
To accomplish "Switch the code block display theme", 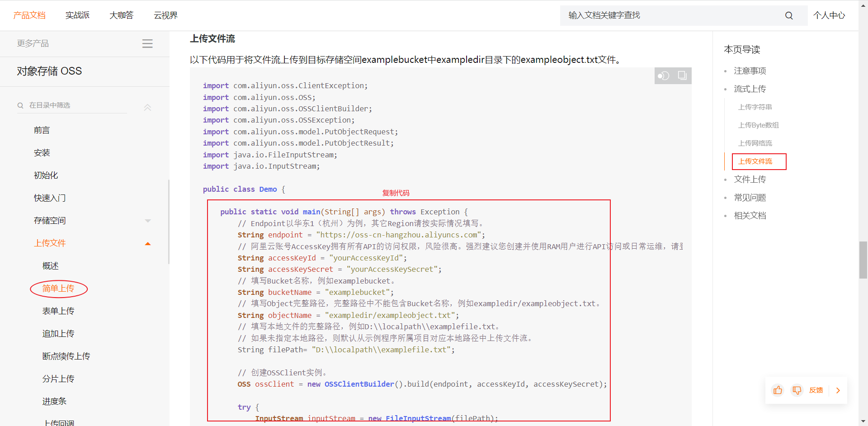I will pos(664,76).
